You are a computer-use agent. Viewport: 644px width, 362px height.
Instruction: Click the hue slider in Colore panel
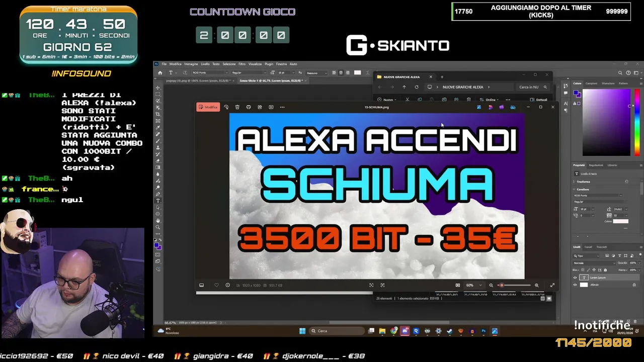[x=637, y=122]
